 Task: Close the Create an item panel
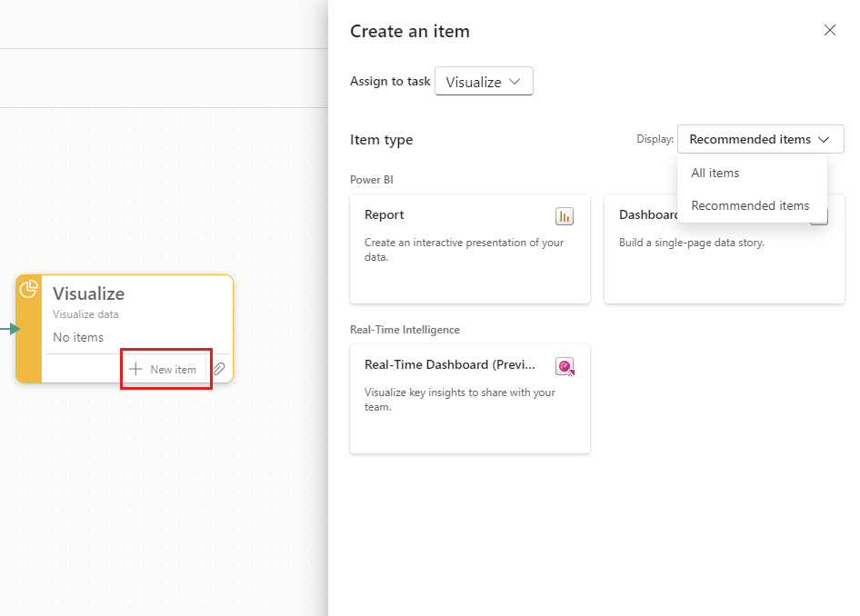click(829, 30)
